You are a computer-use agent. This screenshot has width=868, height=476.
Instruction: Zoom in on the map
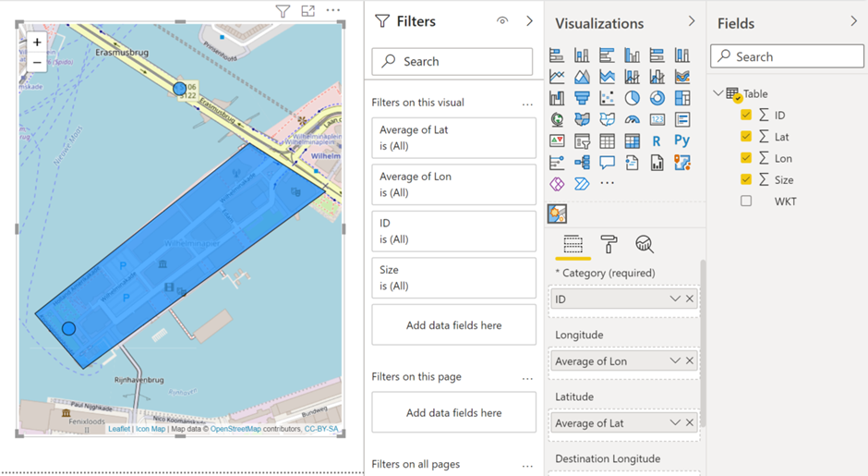[37, 43]
